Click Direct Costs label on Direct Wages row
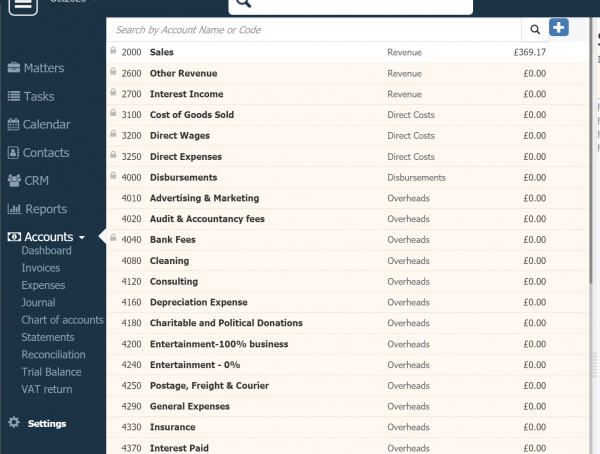600x454 pixels. pyautogui.click(x=411, y=136)
